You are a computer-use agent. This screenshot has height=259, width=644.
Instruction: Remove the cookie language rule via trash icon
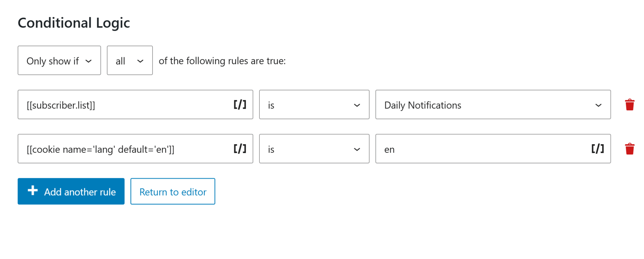coord(630,148)
